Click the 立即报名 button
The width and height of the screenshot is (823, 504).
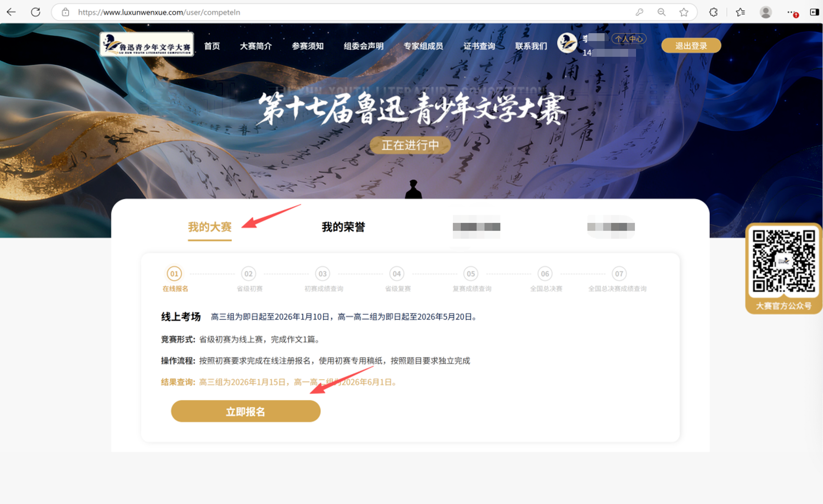[246, 411]
